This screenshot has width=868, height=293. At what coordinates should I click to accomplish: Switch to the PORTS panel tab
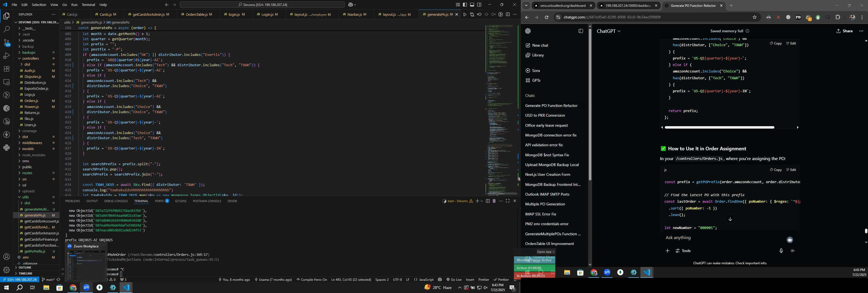tap(162, 201)
